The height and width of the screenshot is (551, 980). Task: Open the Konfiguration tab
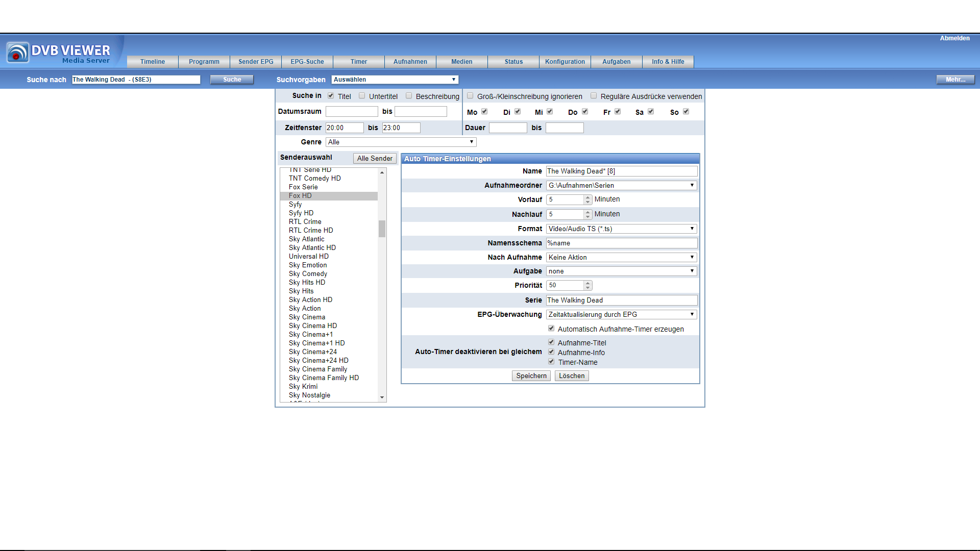click(x=565, y=62)
